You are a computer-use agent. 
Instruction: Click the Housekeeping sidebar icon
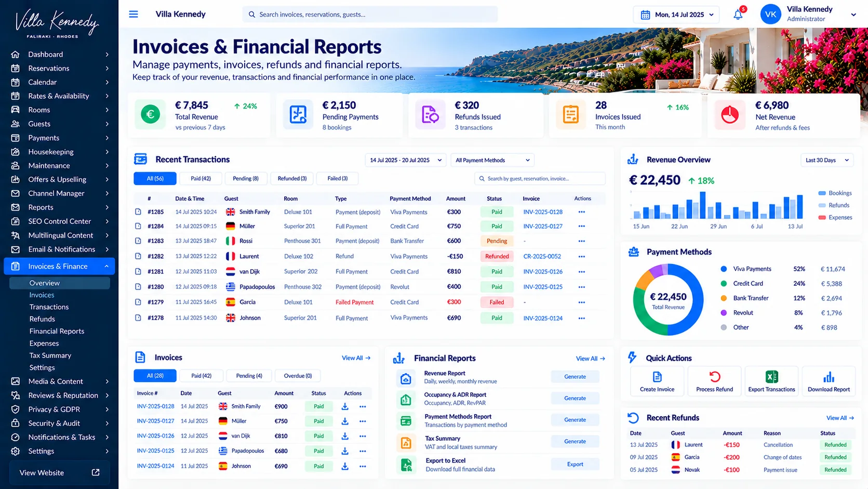coord(16,152)
